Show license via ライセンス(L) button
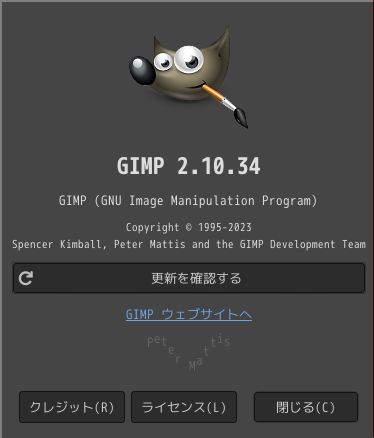Image resolution: width=374 pixels, height=438 pixels. [184, 407]
